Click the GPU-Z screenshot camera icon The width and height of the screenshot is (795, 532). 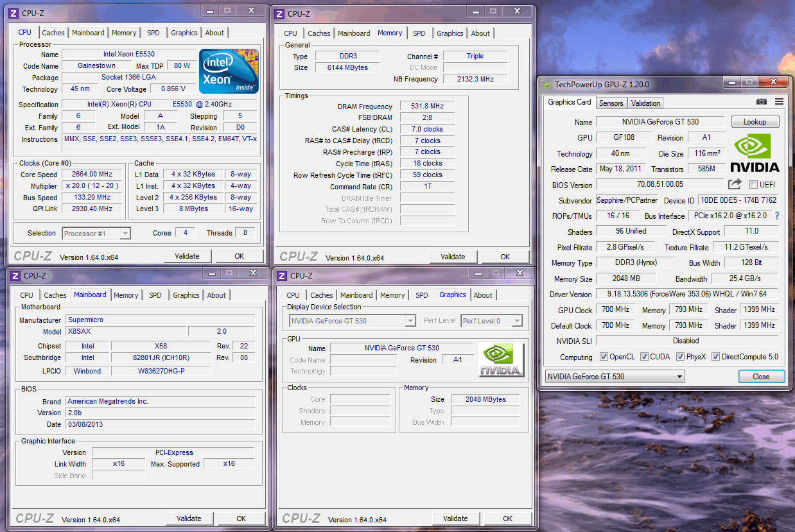(761, 102)
